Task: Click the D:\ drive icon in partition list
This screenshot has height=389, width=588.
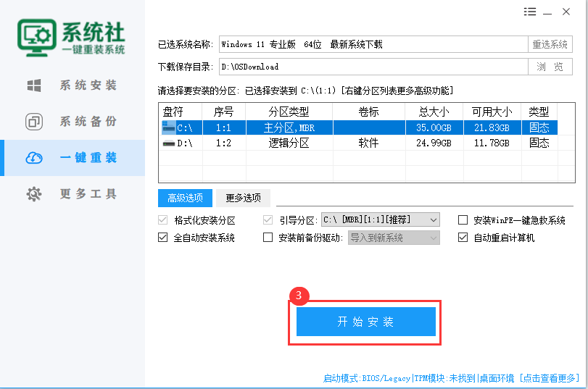Action: pyautogui.click(x=168, y=143)
